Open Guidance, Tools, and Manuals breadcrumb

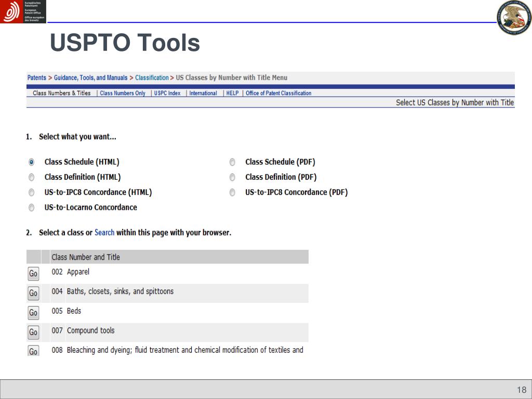point(90,78)
